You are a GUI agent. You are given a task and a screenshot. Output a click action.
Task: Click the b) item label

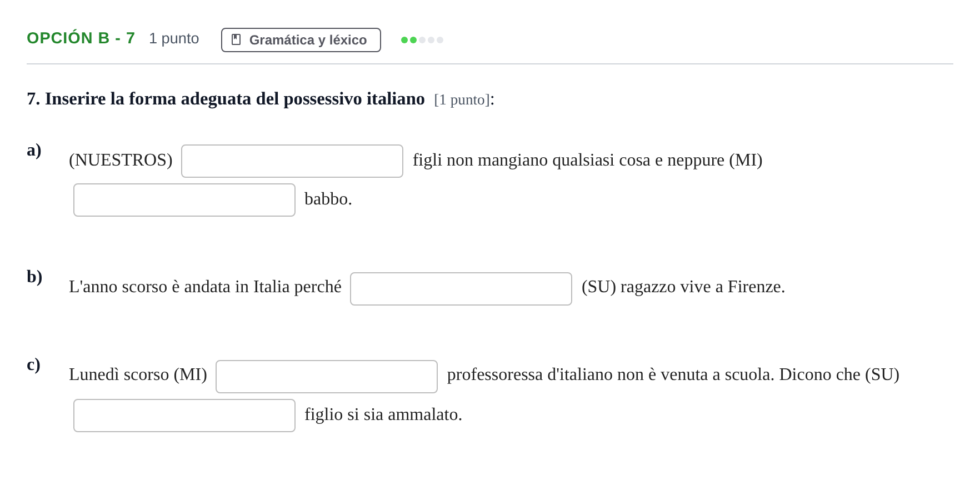click(34, 277)
